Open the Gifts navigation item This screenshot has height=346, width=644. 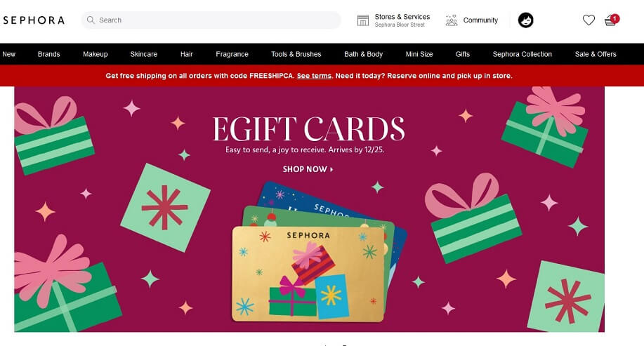coord(463,54)
